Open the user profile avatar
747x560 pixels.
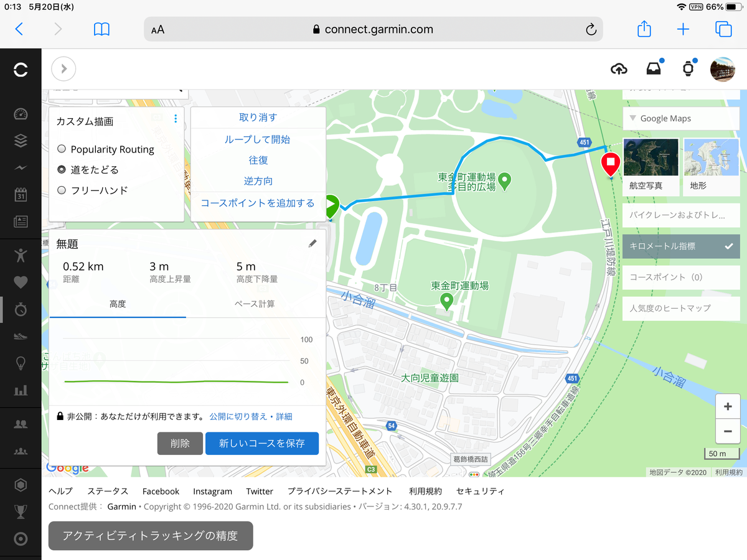723,69
